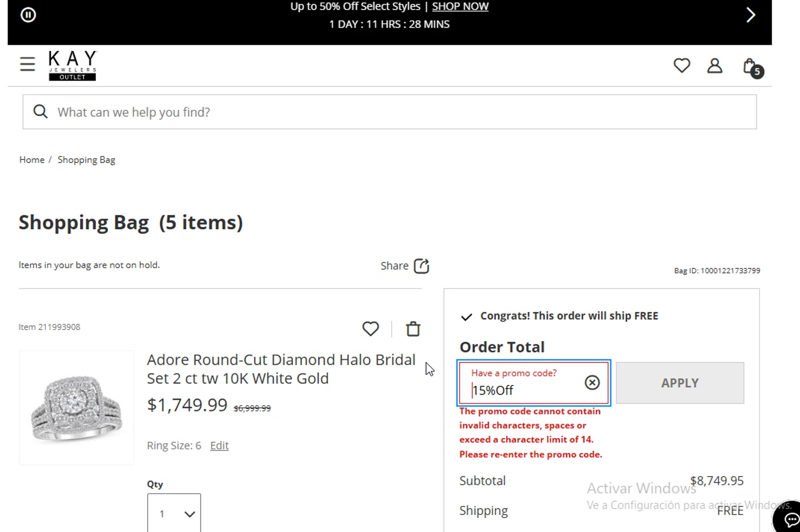Click the countdown timer 1 DAY : 11 HRS
Viewport: 800px width, 532px height.
tap(389, 25)
